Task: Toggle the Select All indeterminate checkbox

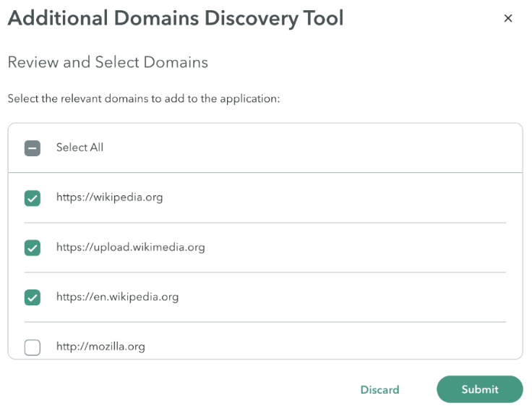Action: (x=33, y=148)
